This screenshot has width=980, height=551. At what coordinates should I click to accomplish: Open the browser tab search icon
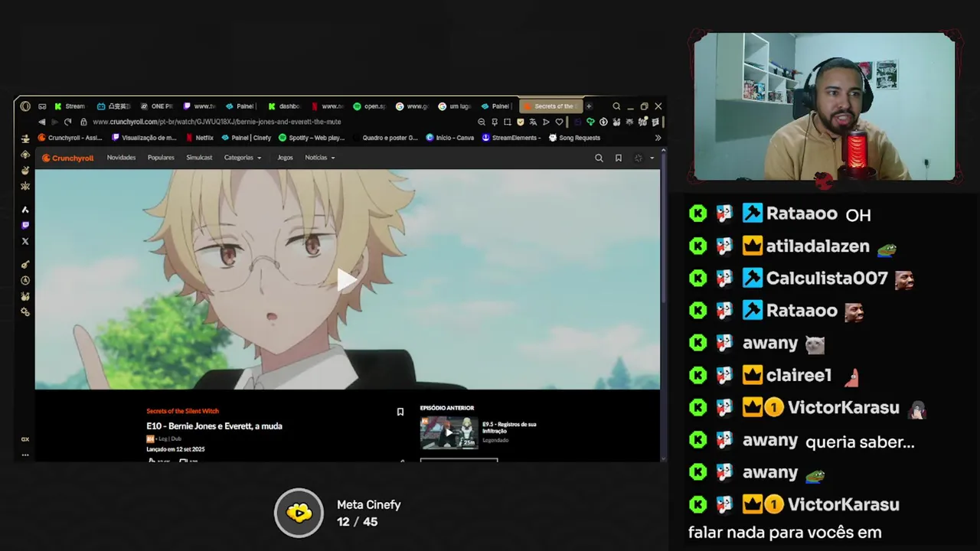(x=616, y=106)
